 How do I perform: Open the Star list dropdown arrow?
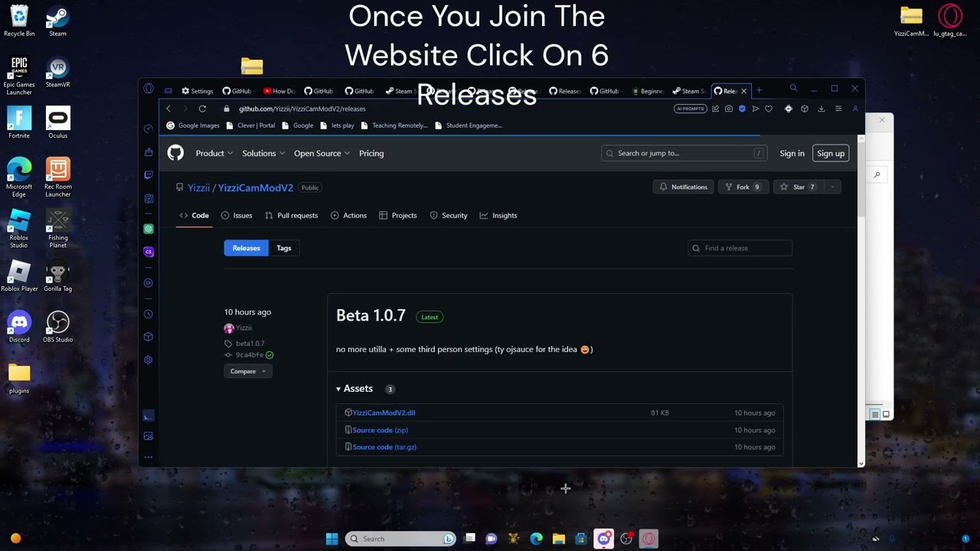pos(831,187)
